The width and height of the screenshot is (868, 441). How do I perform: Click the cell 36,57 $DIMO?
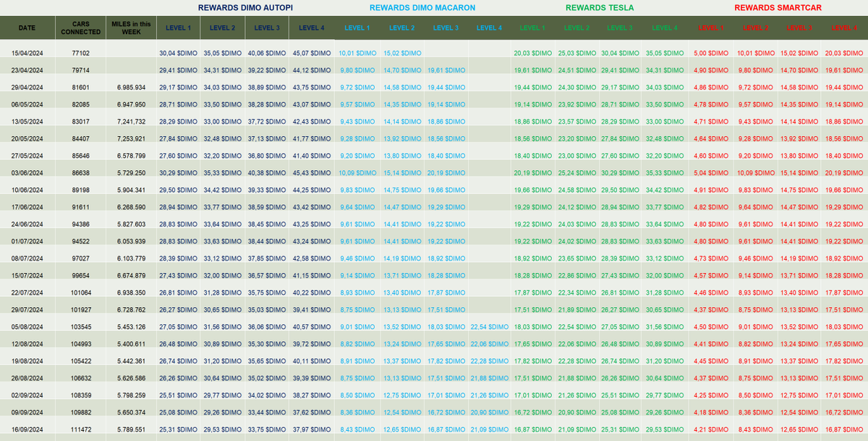click(267, 275)
